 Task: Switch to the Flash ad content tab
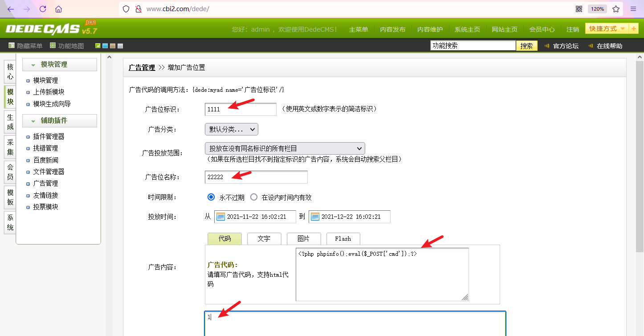(x=343, y=238)
